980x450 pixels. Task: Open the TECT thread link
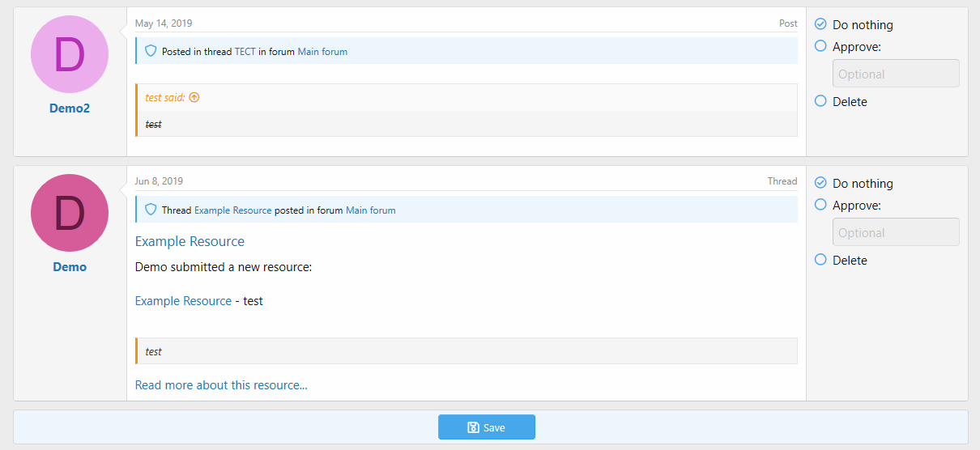(245, 52)
